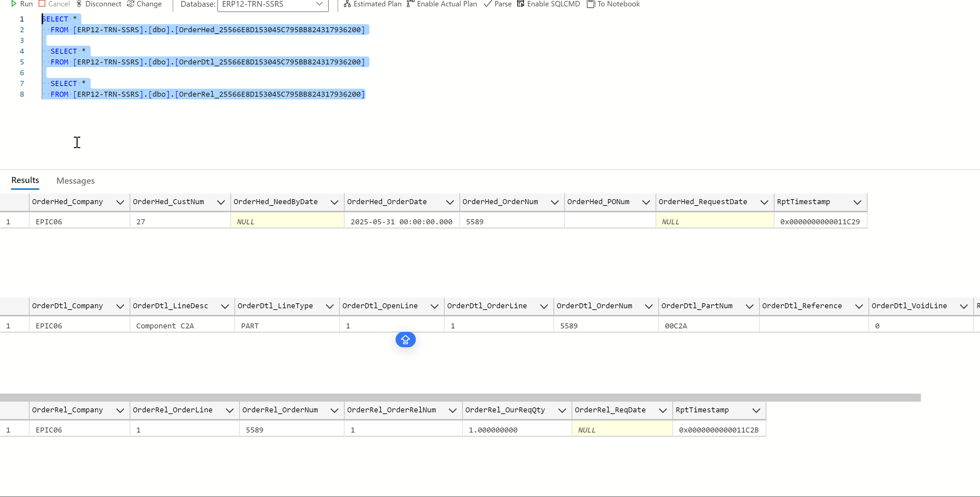Convert the query To Notebook
The height and width of the screenshot is (497, 980).
coord(613,4)
